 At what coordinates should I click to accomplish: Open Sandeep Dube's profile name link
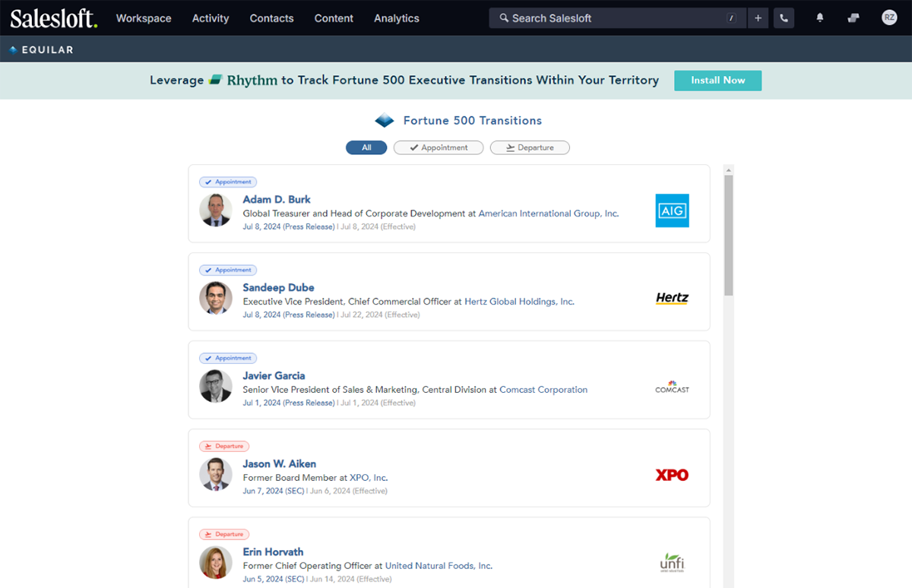tap(278, 287)
